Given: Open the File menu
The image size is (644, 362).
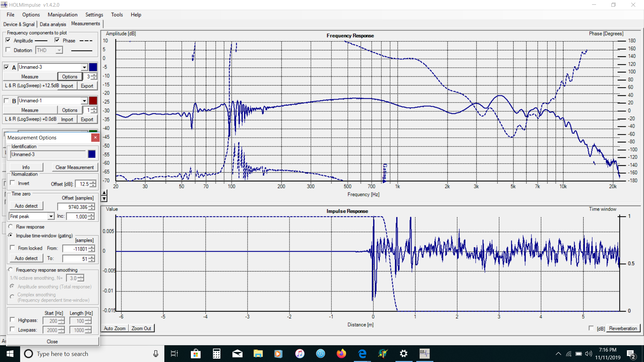Looking at the screenshot, I should click(x=10, y=15).
